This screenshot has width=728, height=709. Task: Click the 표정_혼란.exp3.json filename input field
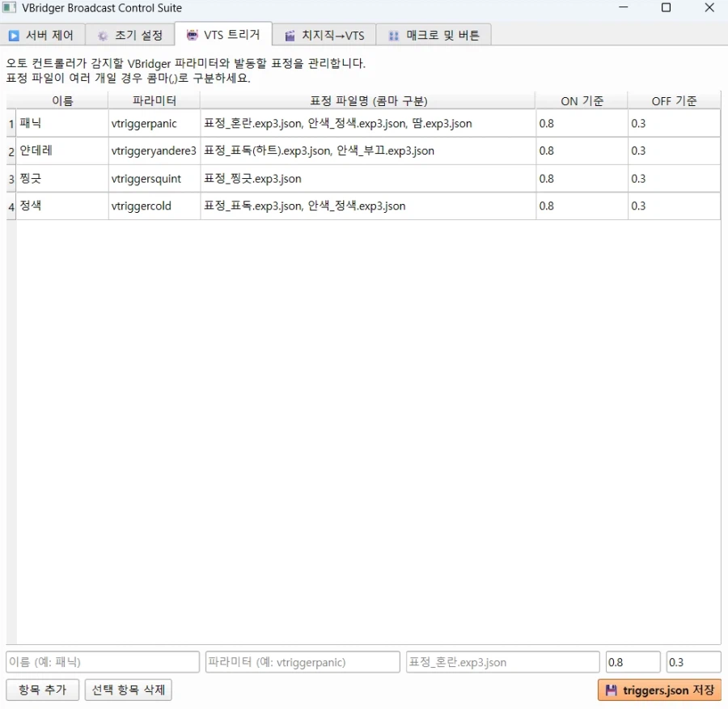click(502, 661)
